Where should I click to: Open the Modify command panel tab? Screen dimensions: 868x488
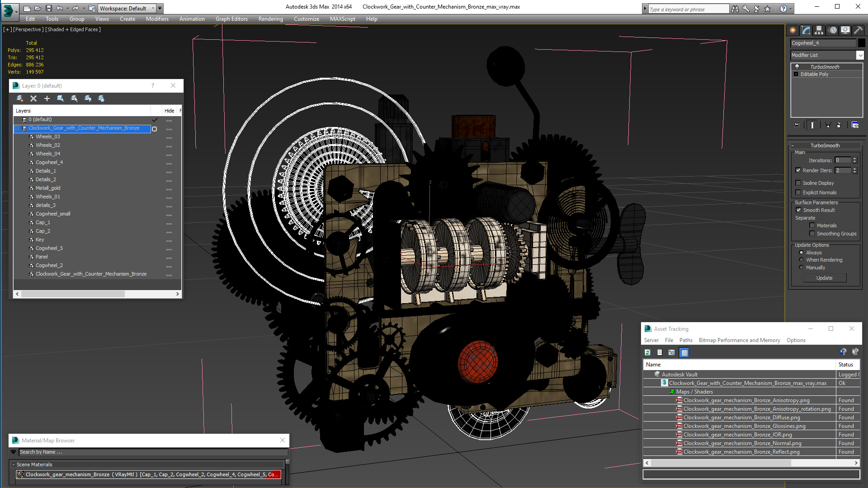[x=806, y=30]
